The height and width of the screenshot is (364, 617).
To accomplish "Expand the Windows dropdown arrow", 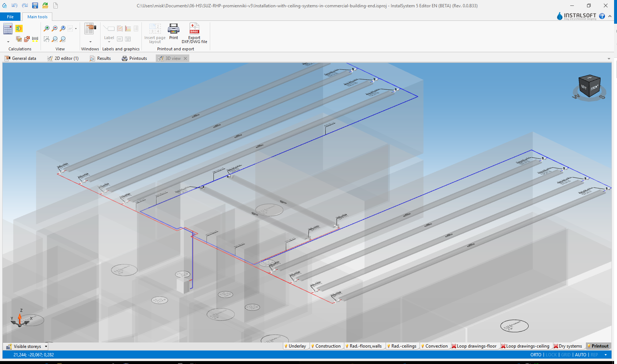I will coord(90,42).
